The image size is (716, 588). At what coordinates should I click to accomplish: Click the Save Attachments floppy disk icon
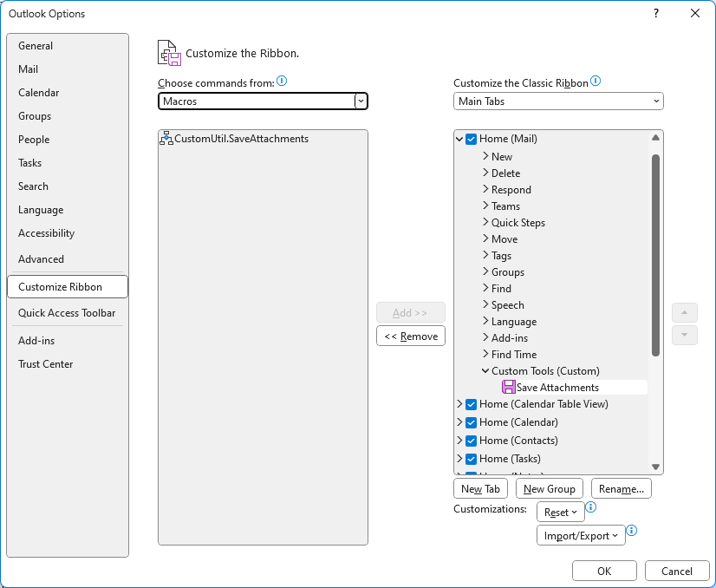508,387
